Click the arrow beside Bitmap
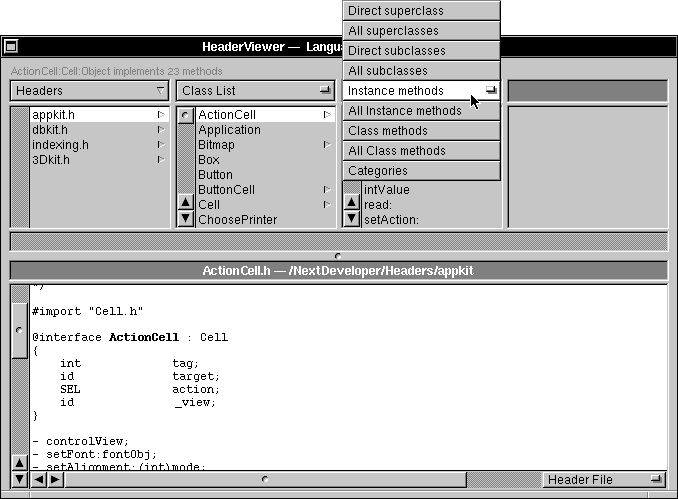This screenshot has height=499, width=678. point(327,144)
